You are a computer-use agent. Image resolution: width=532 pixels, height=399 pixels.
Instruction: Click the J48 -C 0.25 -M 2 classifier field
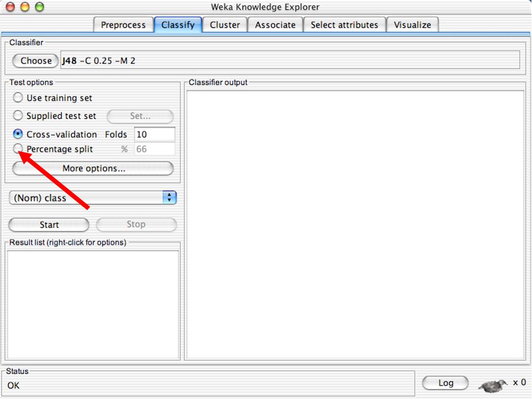tap(290, 60)
